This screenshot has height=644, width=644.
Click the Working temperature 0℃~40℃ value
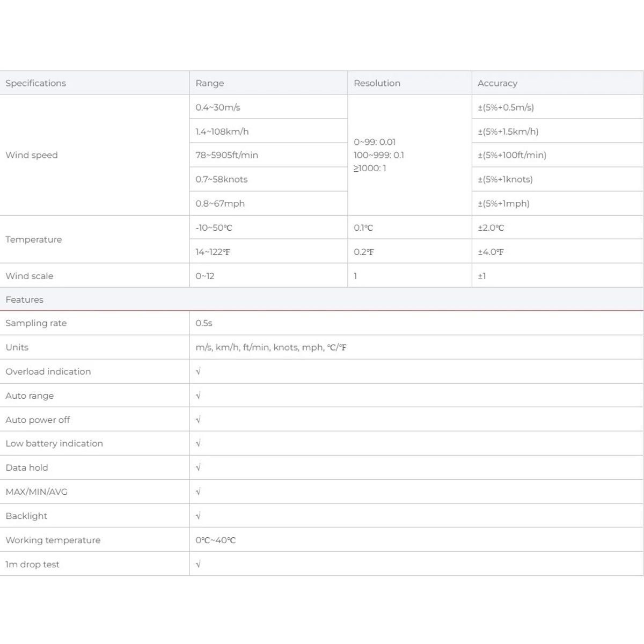click(216, 540)
